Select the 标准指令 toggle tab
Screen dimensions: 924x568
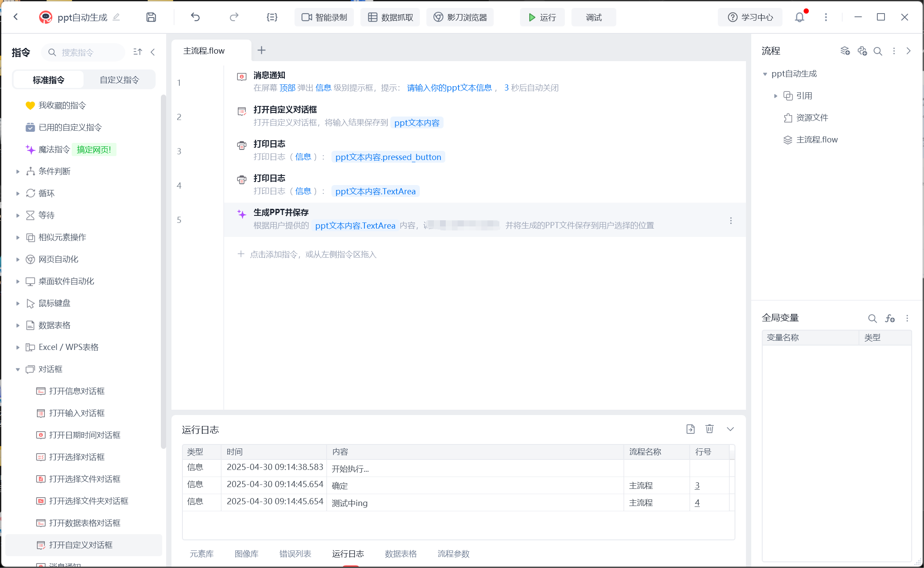point(48,80)
